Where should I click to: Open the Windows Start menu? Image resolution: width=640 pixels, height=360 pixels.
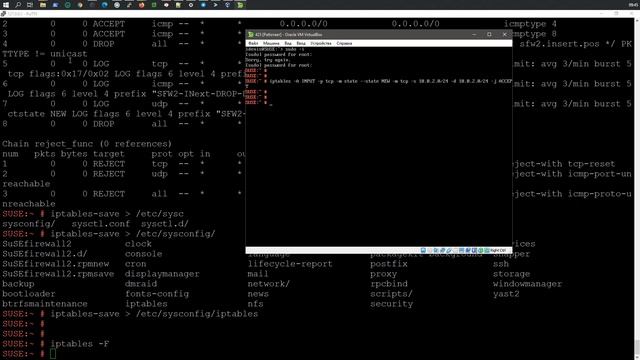click(6, 5)
